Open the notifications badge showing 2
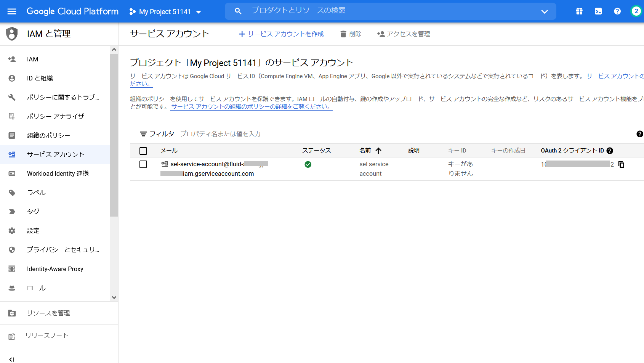The height and width of the screenshot is (363, 644). (636, 11)
